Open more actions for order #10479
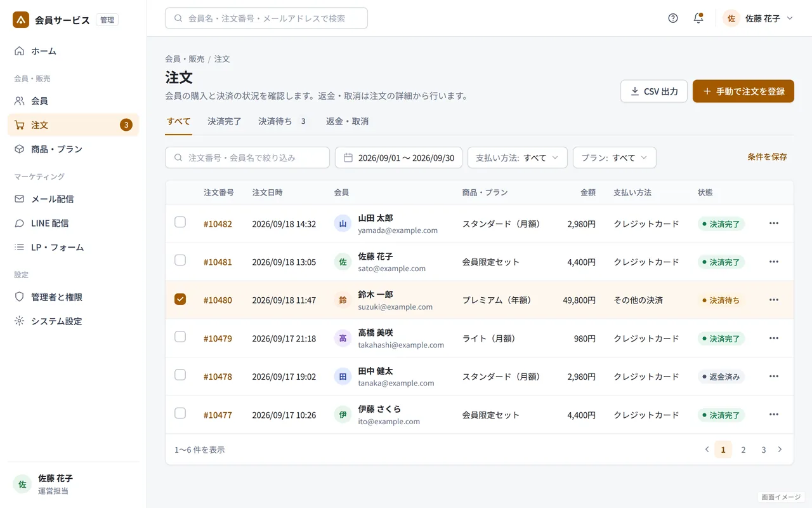This screenshot has width=812, height=508. (773, 338)
